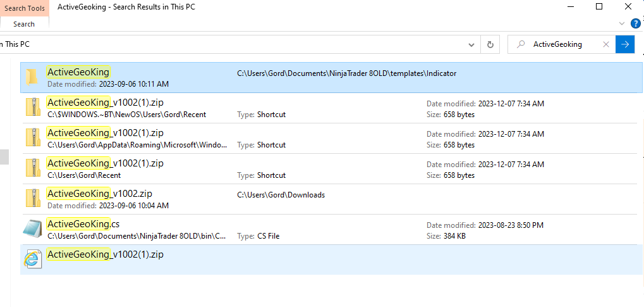
Task: Open the ActiveGeoKing folder icon
Action: (32, 77)
